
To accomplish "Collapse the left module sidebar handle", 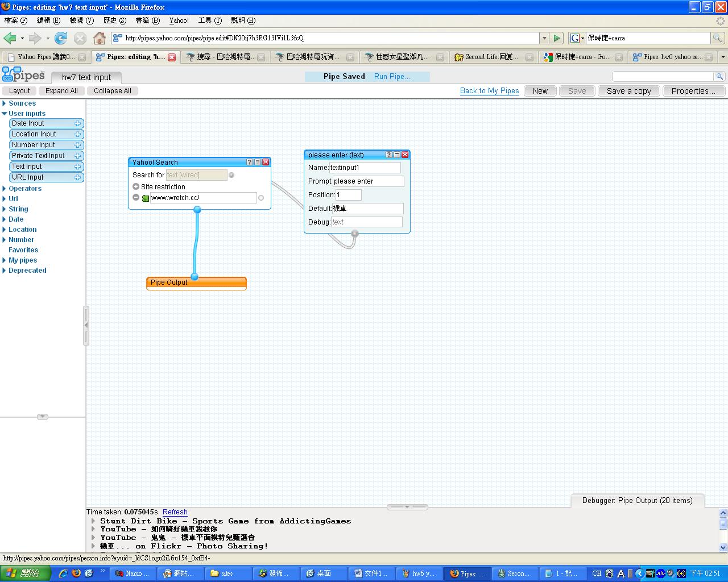I will click(x=86, y=325).
